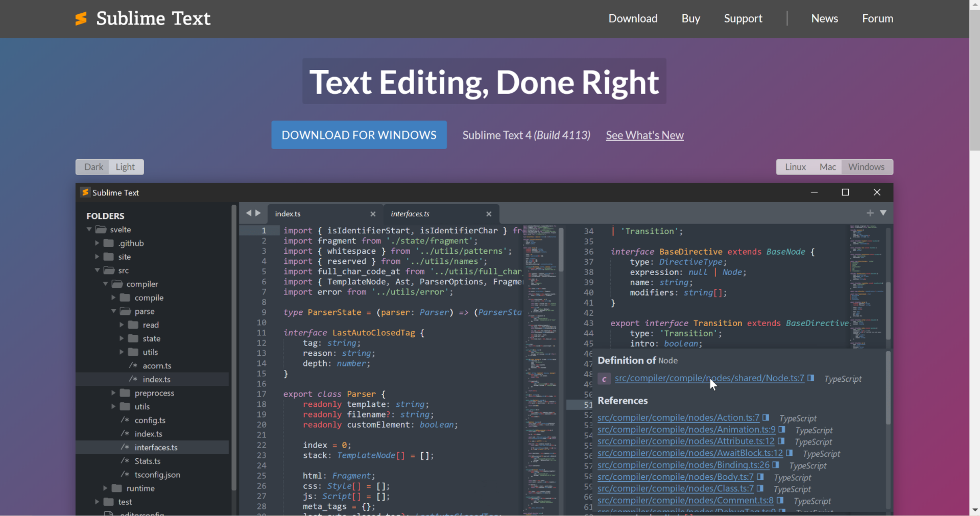This screenshot has height=516, width=980.
Task: Click the side-by-side icon next to Class.ts:7
Action: coord(760,488)
